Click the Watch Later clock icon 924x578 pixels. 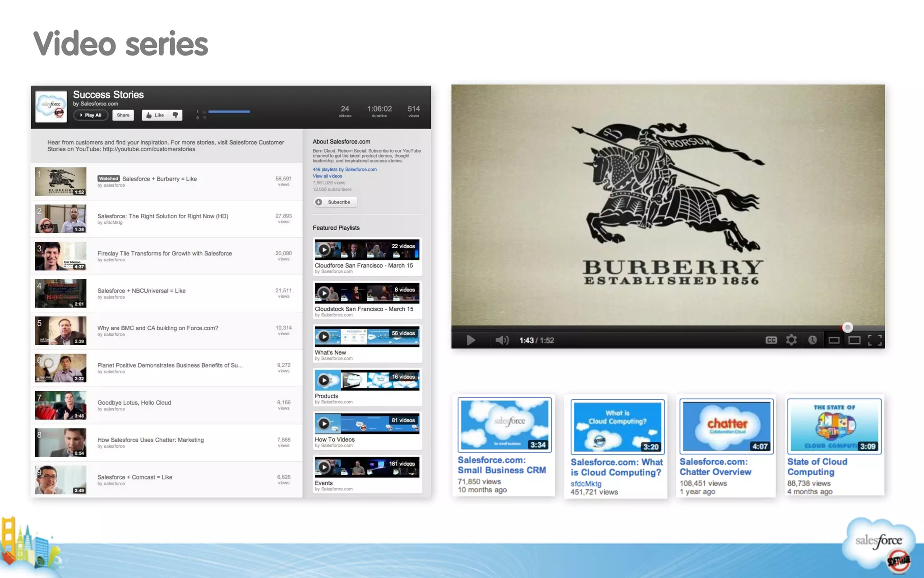[813, 340]
